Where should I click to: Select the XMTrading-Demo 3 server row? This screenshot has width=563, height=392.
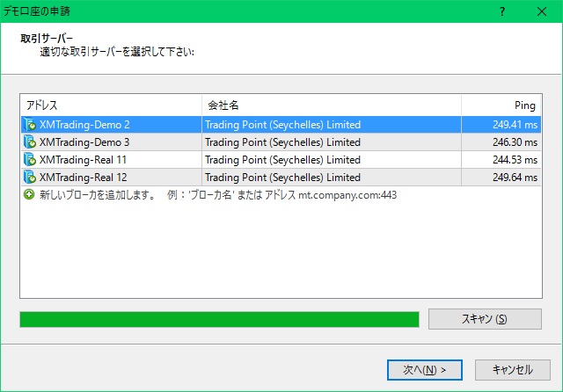coord(281,142)
